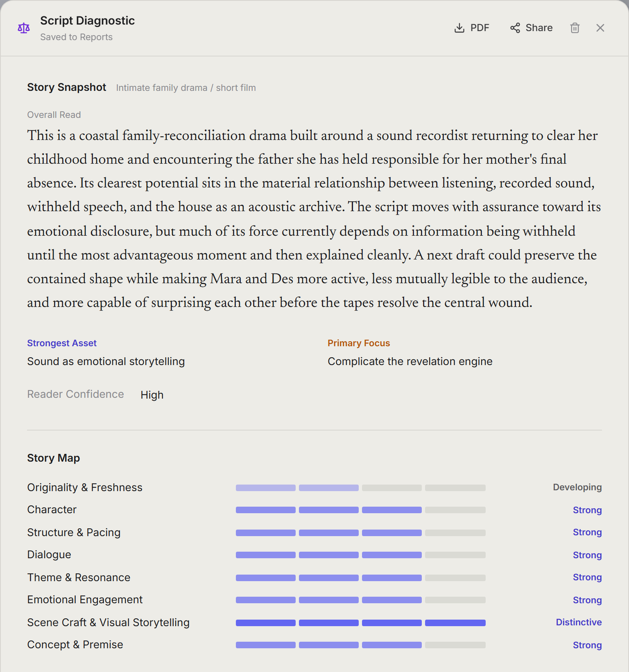Screen dimensions: 629x672
Task: Click the Scene Craft rating bar
Action: tap(361, 623)
